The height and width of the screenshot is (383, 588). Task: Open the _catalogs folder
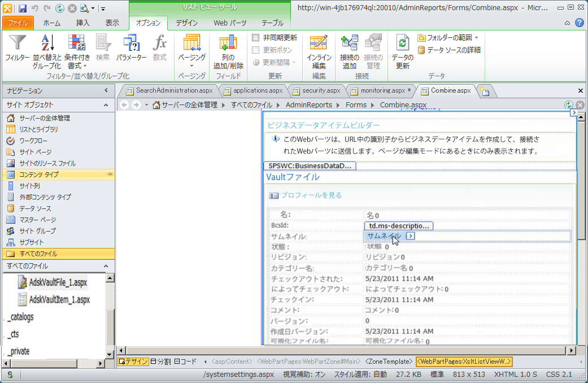(x=21, y=317)
